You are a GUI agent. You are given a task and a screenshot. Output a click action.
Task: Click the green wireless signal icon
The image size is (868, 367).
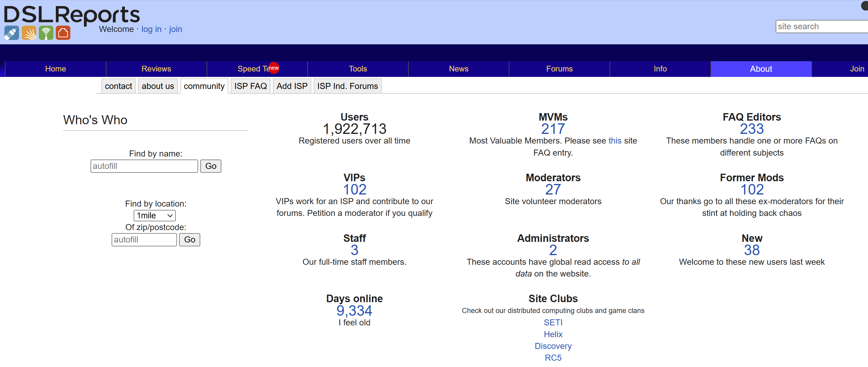point(46,33)
